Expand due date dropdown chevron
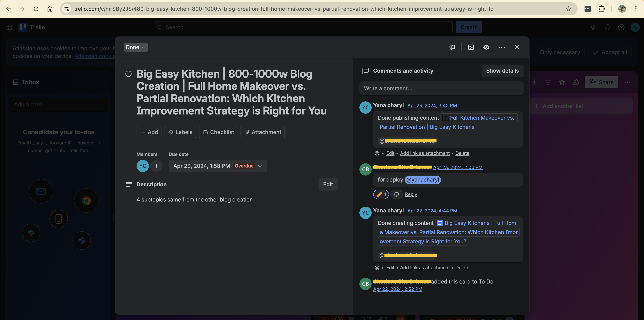Image resolution: width=644 pixels, height=320 pixels. click(x=260, y=166)
